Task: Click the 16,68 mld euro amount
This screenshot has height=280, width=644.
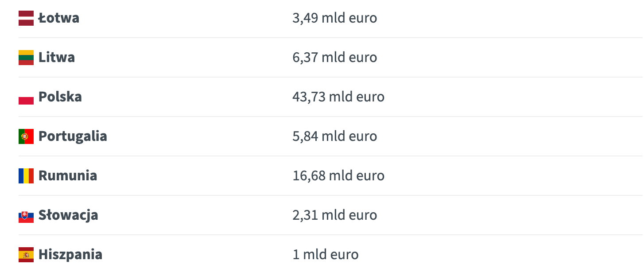Action: pos(338,175)
